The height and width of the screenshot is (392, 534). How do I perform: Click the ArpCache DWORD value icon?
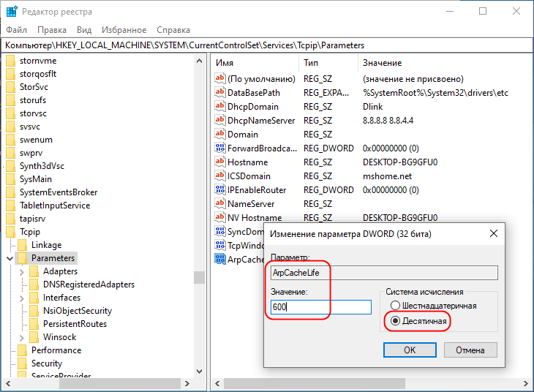(x=220, y=259)
